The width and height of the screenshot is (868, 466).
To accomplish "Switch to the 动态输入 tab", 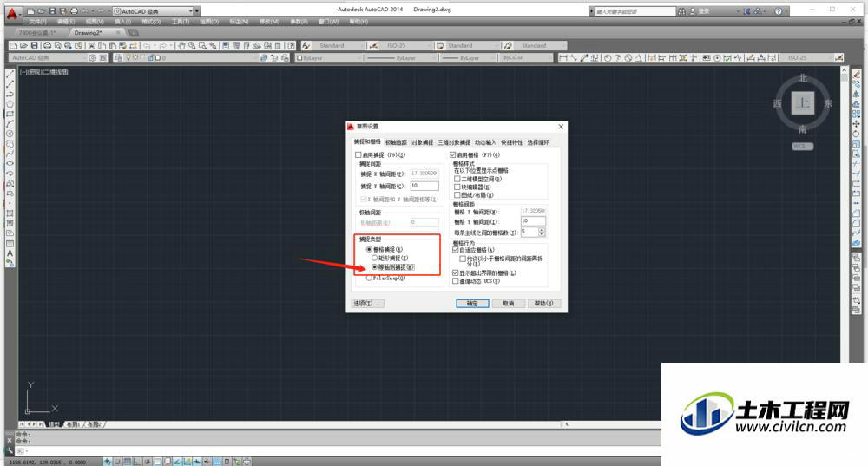I will tap(485, 142).
